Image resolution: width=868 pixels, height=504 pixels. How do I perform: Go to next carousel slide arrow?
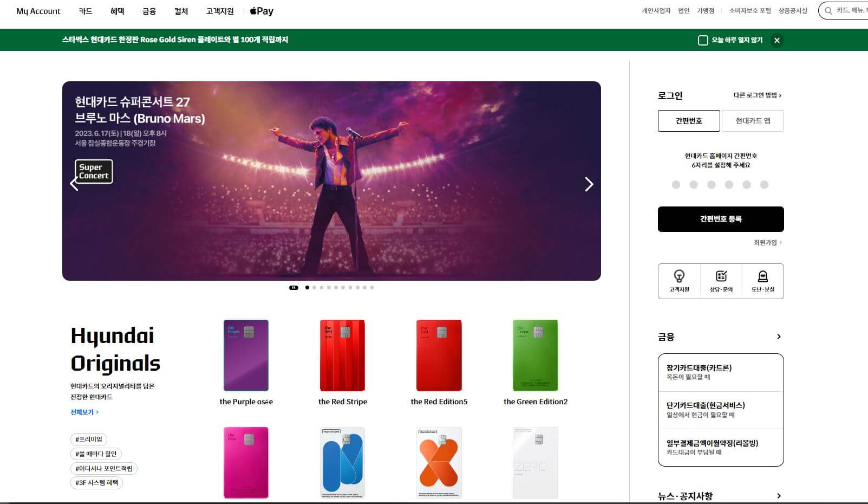pyautogui.click(x=589, y=184)
